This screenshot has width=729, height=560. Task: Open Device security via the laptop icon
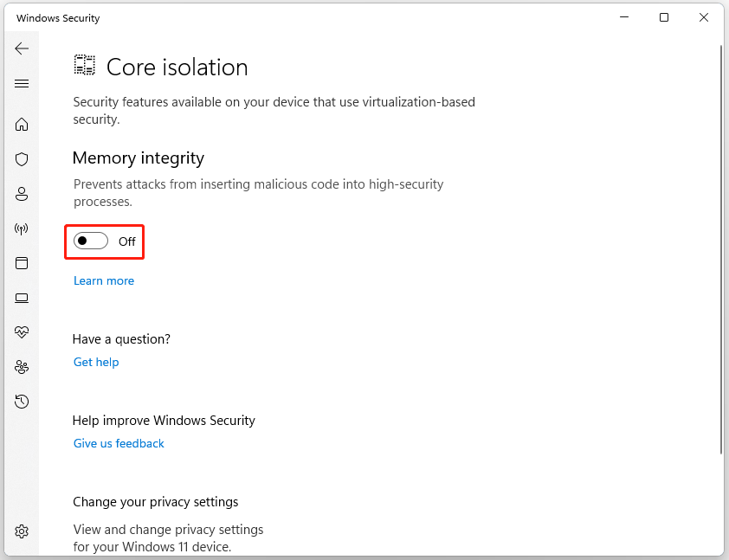21,298
